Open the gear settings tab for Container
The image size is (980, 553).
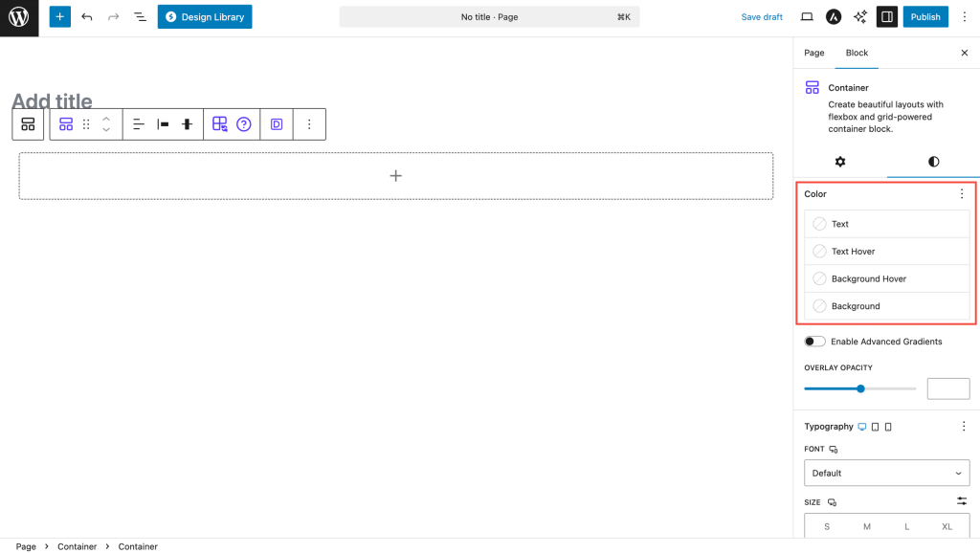coord(840,162)
